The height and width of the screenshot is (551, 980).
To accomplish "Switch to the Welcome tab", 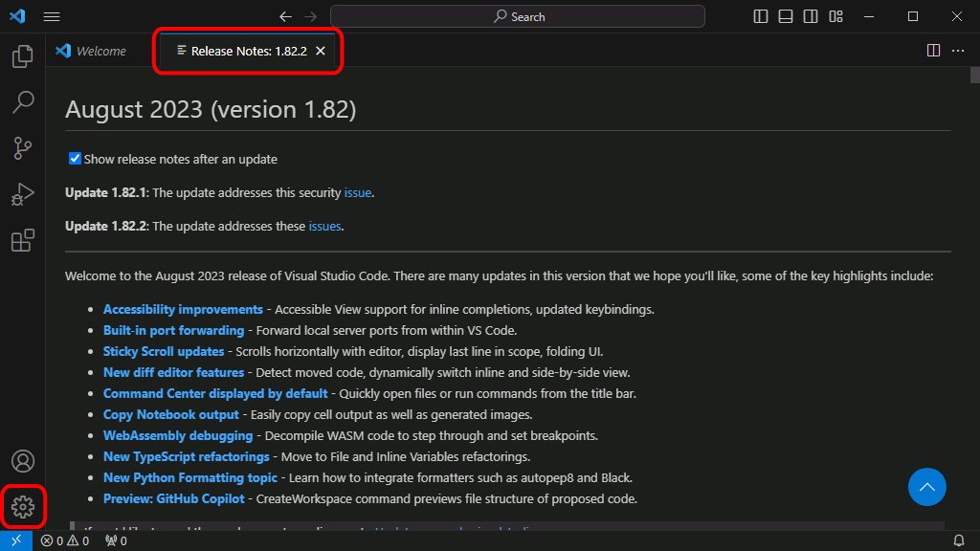I will [x=91, y=51].
